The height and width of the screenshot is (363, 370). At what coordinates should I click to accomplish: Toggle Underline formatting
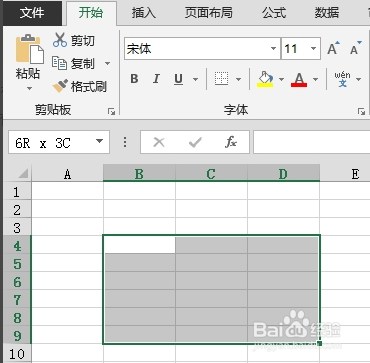(x=179, y=79)
